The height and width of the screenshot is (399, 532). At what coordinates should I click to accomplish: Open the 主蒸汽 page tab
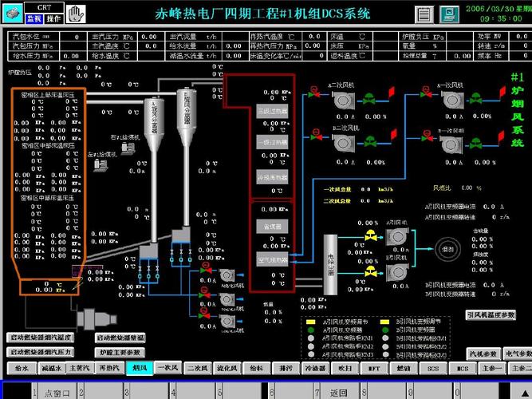80,368
